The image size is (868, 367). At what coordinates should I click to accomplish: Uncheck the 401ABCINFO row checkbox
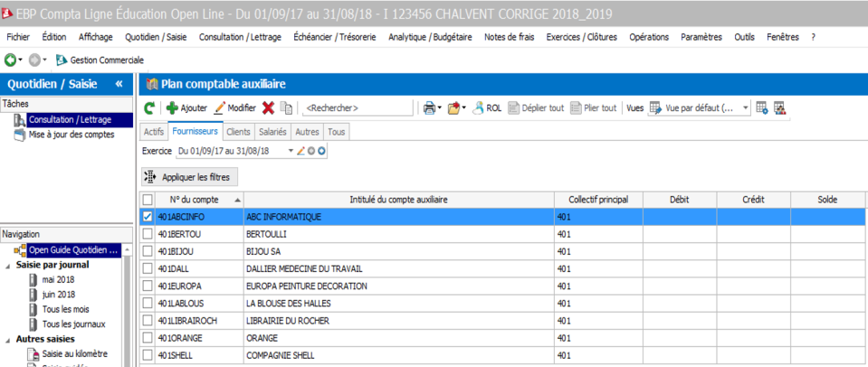pos(148,217)
